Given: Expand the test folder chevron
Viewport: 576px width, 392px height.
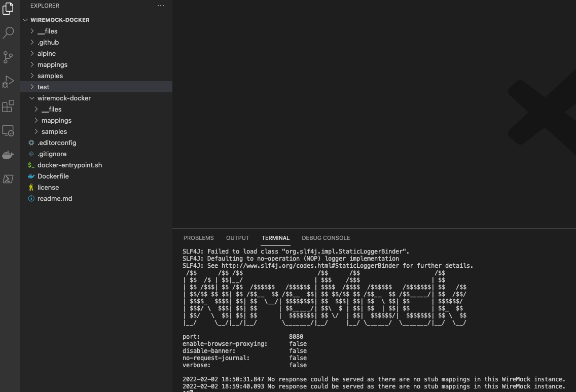Looking at the screenshot, I should (32, 87).
